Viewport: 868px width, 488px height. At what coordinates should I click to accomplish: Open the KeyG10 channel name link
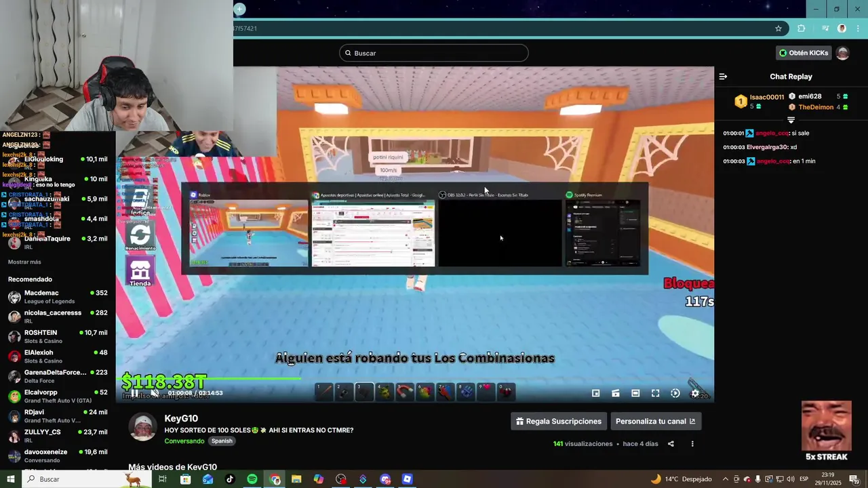pos(181,418)
